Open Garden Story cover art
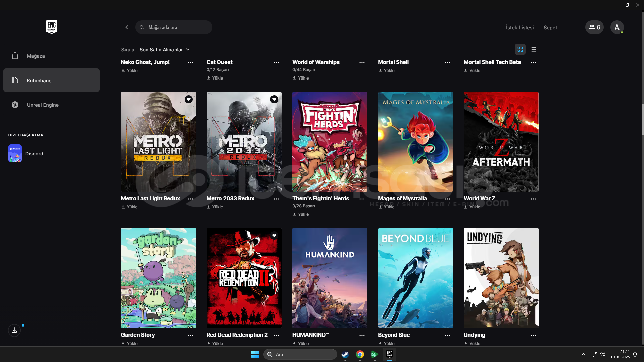This screenshot has width=644, height=362. pyautogui.click(x=158, y=278)
